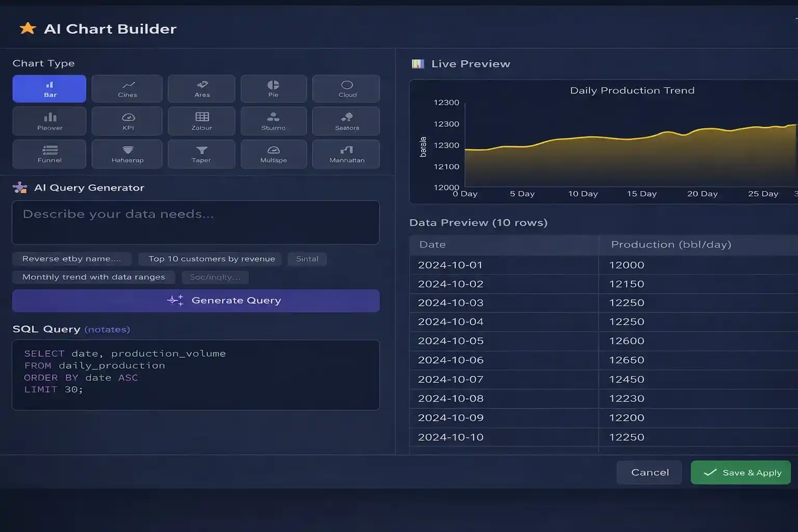
Task: Click the Describe your data needs field
Action: [x=195, y=222]
